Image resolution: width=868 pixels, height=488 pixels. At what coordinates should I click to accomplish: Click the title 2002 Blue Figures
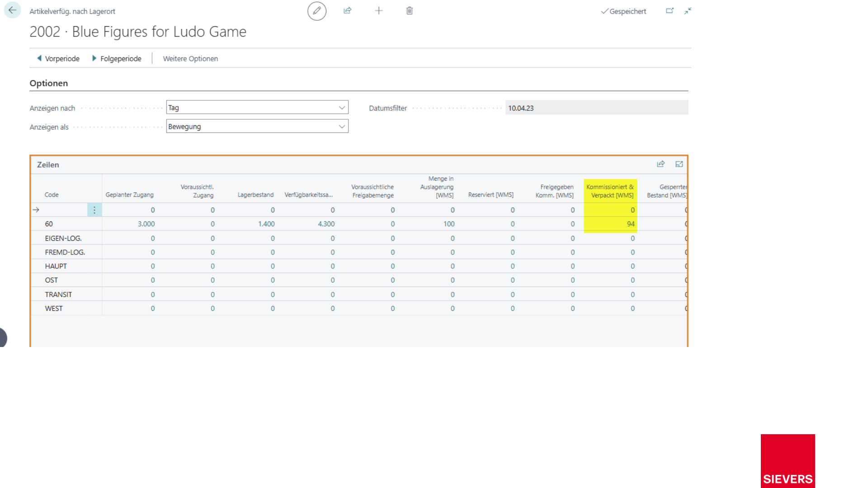pyautogui.click(x=138, y=32)
